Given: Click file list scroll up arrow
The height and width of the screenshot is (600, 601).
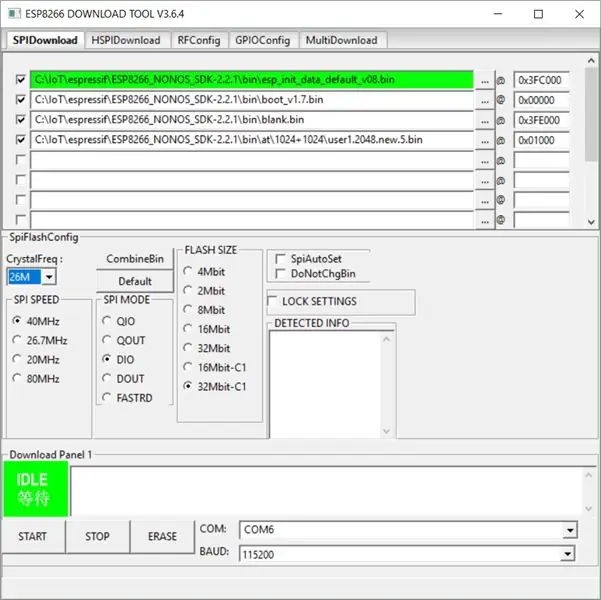Looking at the screenshot, I should coord(591,61).
